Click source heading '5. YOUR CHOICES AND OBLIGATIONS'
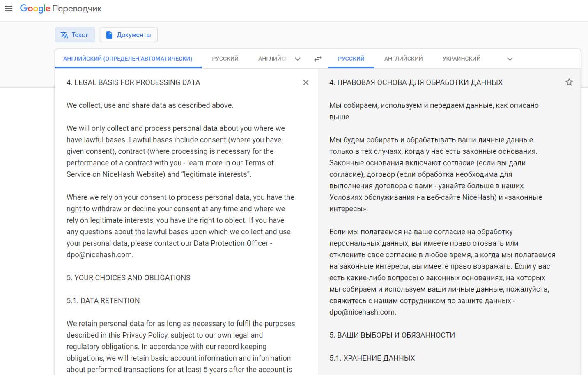 pos(129,278)
